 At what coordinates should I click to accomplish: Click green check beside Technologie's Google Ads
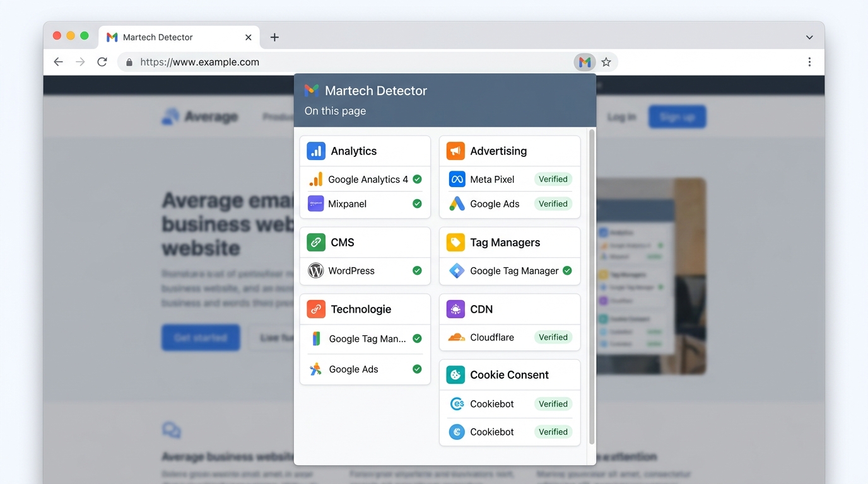point(417,369)
